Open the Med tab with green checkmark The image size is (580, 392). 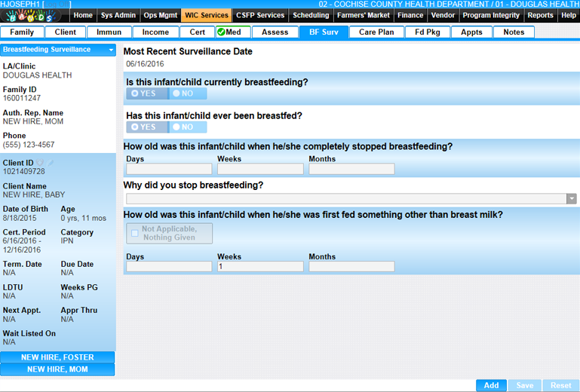coord(232,32)
